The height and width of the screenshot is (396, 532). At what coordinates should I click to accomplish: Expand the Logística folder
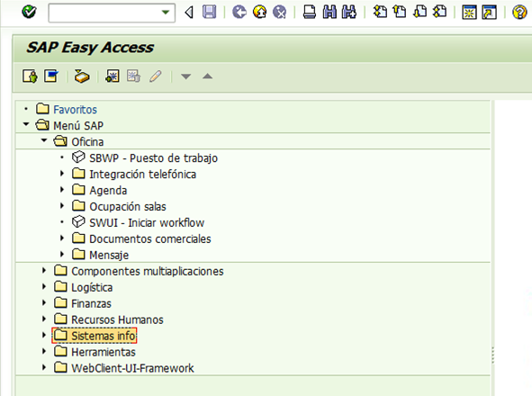click(x=44, y=286)
